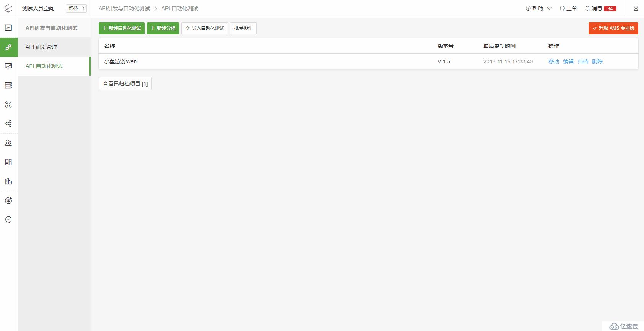Select API 自动化测试 in side menu
This screenshot has height=331, width=644.
[54, 66]
